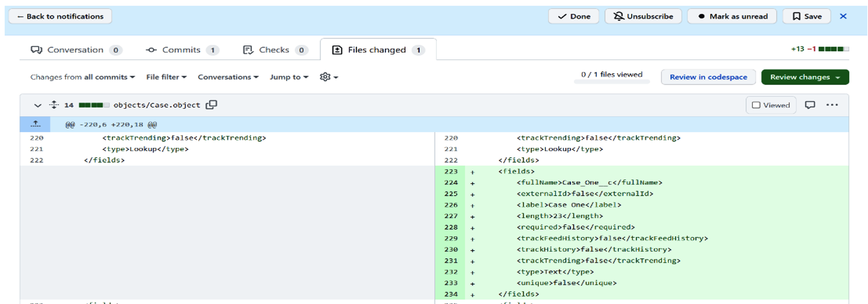The image size is (868, 304).
Task: Click the <unique>false</unique> line
Action: [x=566, y=283]
